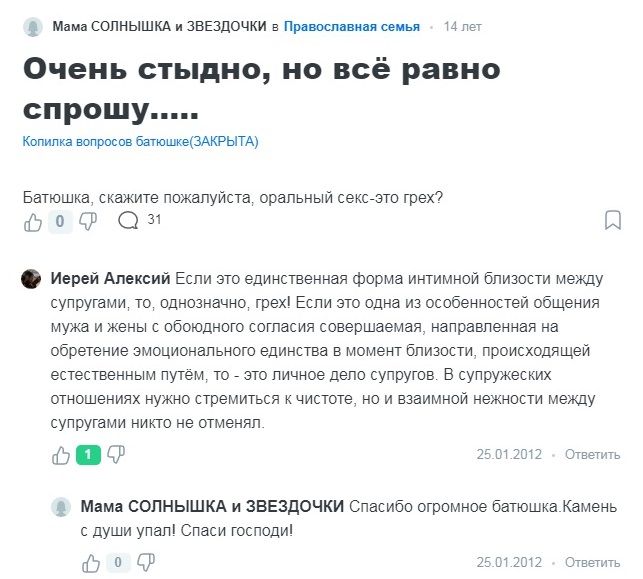Screen dimensions: 643x579
Task: Open 'Копилка вопросов батюшке(ЗАКРЫТА)' link
Action: [140, 142]
